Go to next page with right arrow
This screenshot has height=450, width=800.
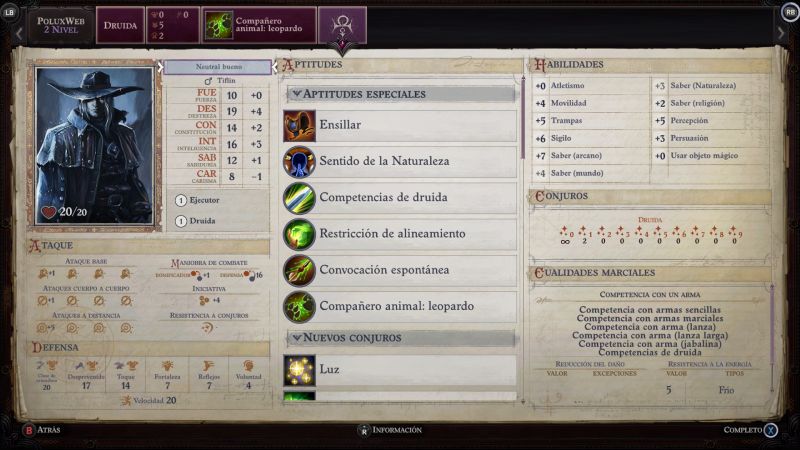click(x=781, y=33)
